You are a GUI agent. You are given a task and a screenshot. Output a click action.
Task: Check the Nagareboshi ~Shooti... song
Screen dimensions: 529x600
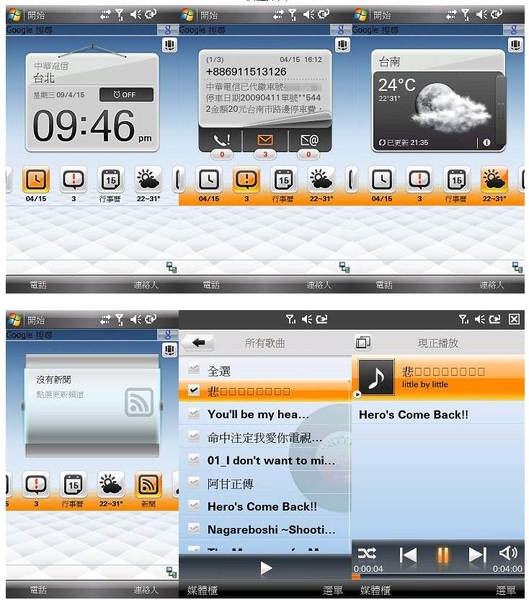coord(194,529)
